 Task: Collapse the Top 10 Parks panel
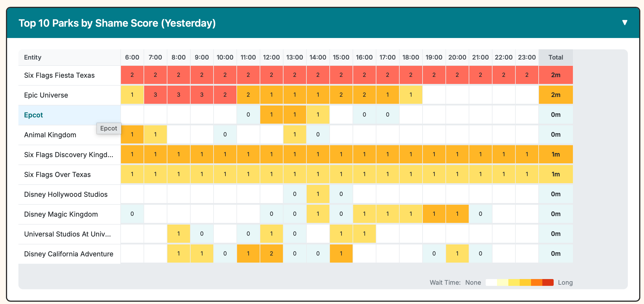click(x=624, y=23)
